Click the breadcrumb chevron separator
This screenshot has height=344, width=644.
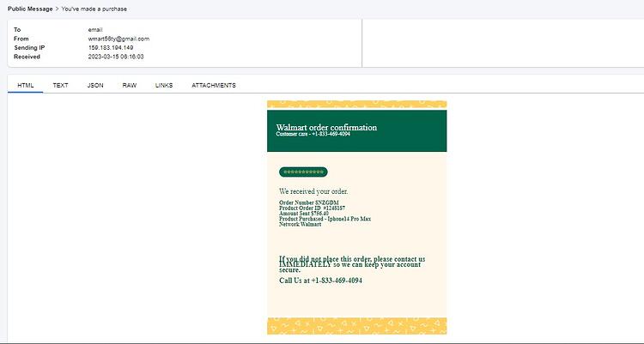point(57,9)
